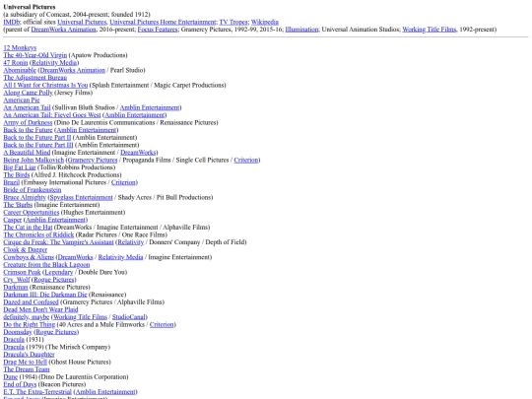Open the IMDb link
The height and width of the screenshot is (399, 532).
click(x=12, y=22)
